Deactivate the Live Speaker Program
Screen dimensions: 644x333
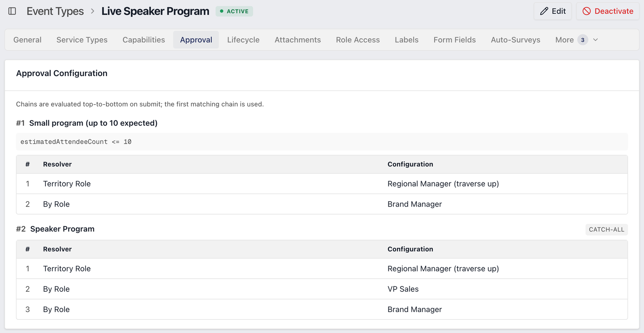608,11
